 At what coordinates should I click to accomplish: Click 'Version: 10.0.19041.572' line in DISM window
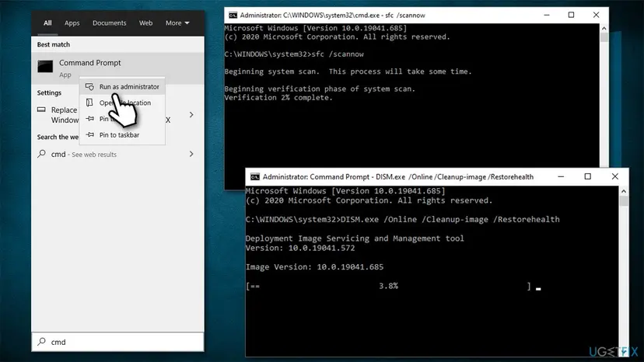pyautogui.click(x=300, y=249)
